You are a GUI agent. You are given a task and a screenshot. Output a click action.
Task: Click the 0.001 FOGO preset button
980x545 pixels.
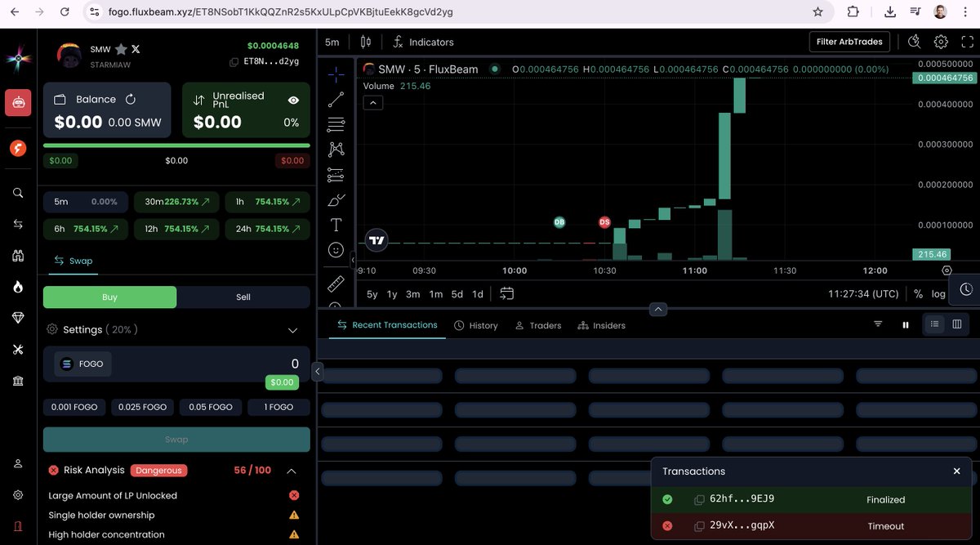click(x=74, y=407)
